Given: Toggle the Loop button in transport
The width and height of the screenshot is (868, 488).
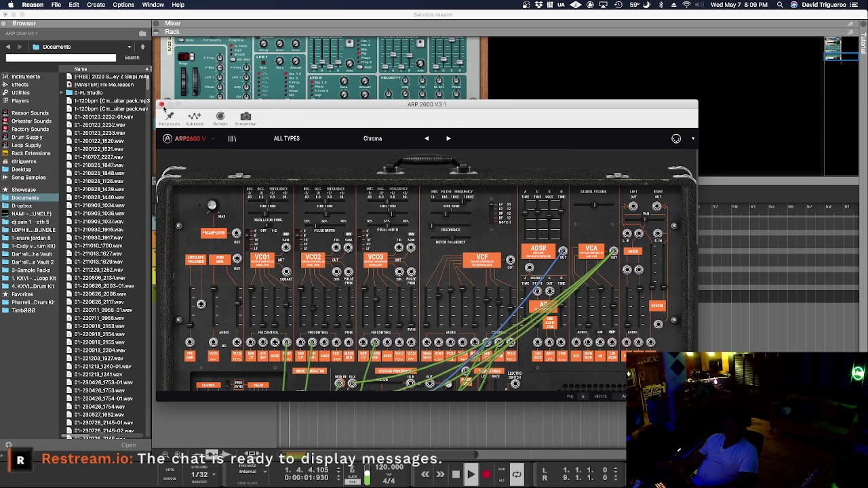Looking at the screenshot, I should coord(517,474).
